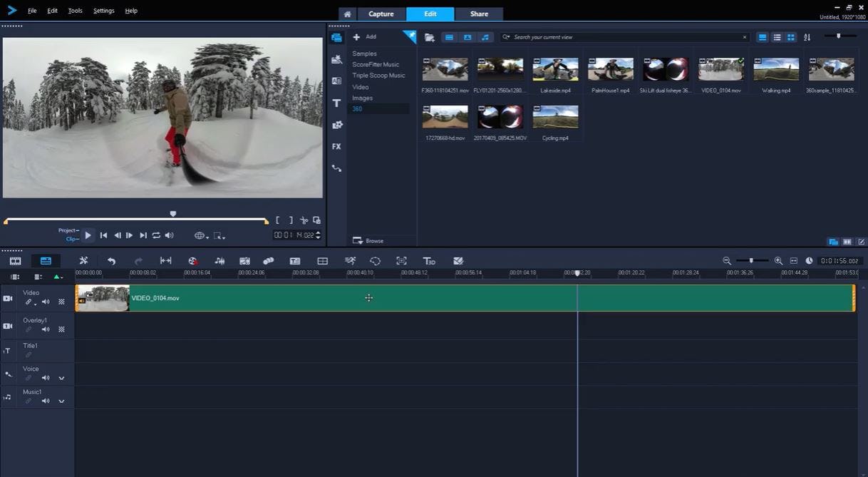
Task: Switch to Storyboard view
Action: click(15, 261)
